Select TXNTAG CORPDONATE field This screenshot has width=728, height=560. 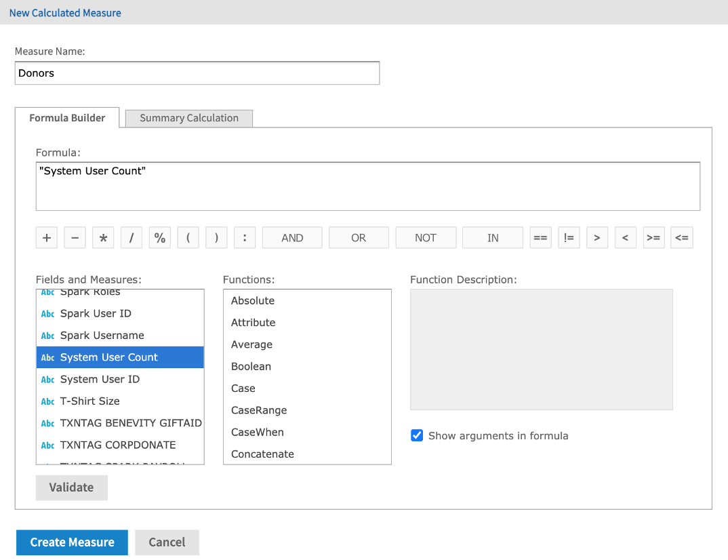point(120,444)
